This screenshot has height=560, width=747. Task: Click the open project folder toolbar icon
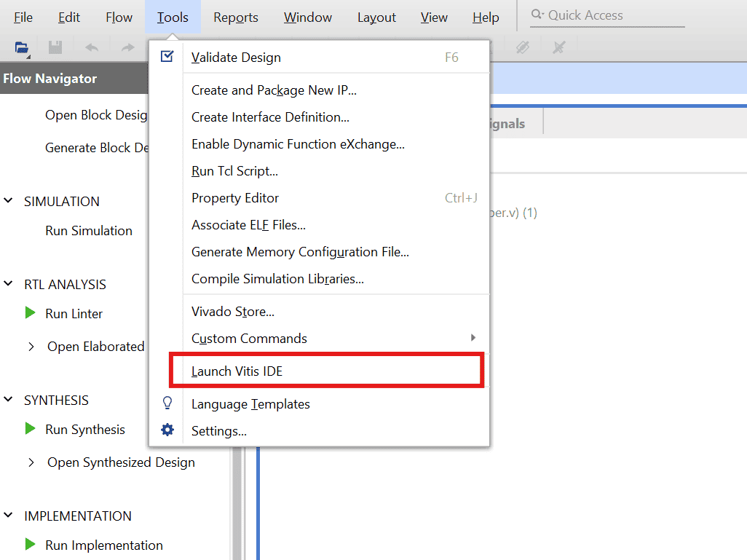(21, 48)
